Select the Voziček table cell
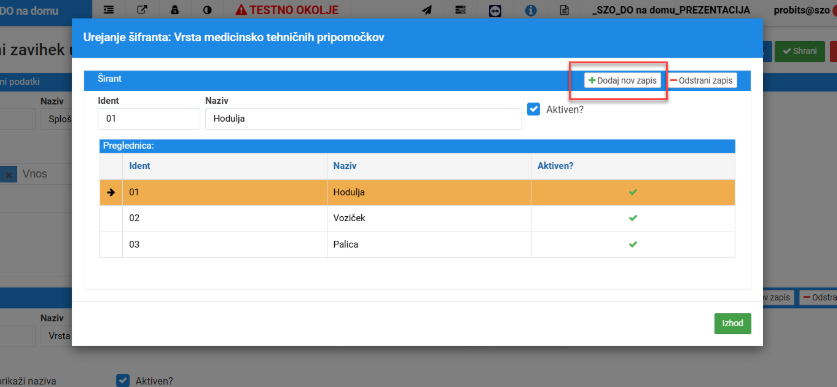 click(x=429, y=218)
